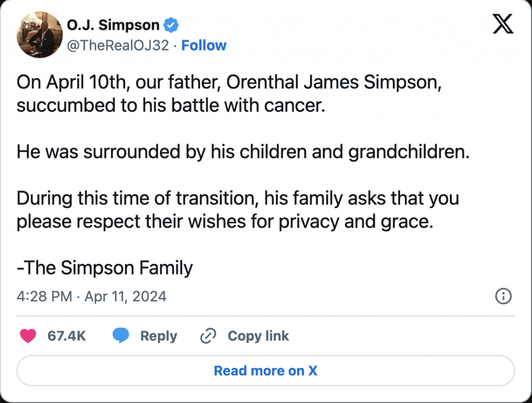Click the line about children and grandchildren
The width and height of the screenshot is (532, 403).
tap(243, 151)
